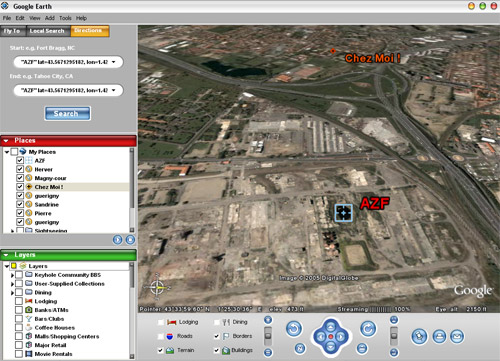Enable the Roads checkbox in the bottom panel
The height and width of the screenshot is (361, 500).
click(x=161, y=336)
